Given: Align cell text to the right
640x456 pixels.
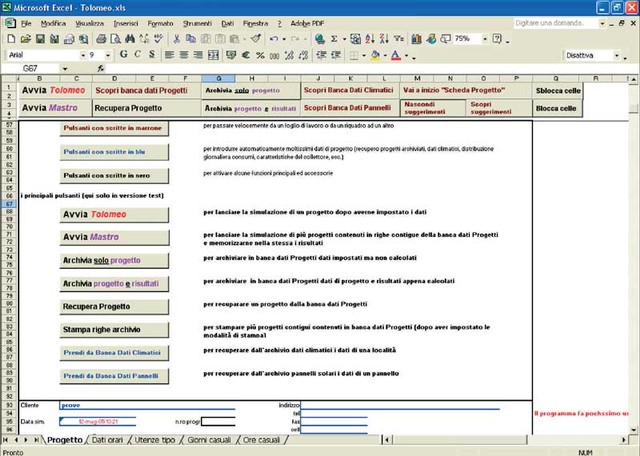Looking at the screenshot, I should pyautogui.click(x=198, y=55).
